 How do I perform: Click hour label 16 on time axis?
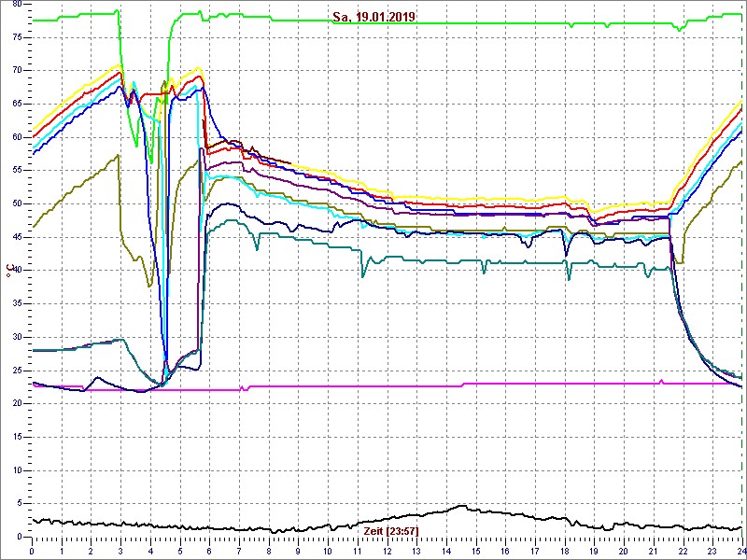pyautogui.click(x=506, y=552)
